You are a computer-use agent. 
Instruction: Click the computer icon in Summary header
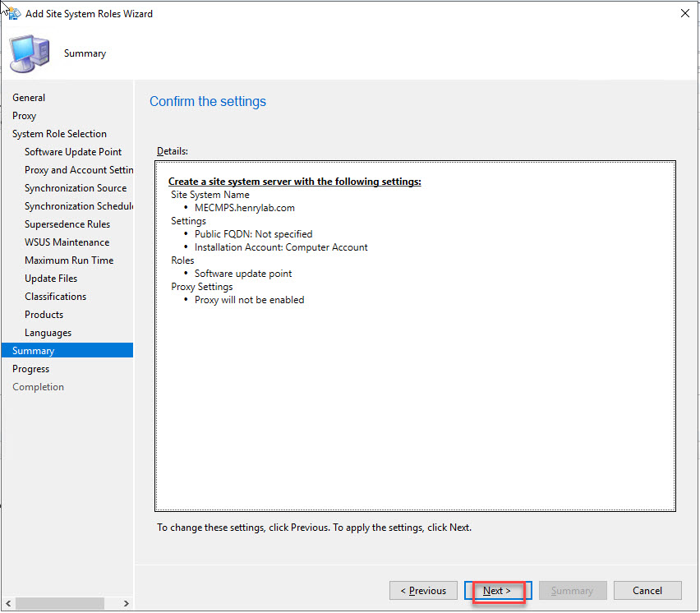click(x=27, y=54)
